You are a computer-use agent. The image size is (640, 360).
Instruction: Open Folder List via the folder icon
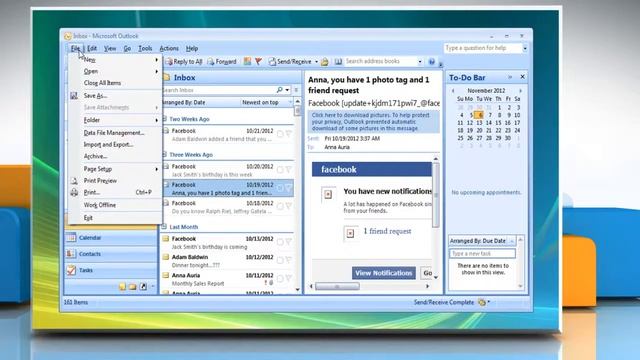click(x=132, y=287)
